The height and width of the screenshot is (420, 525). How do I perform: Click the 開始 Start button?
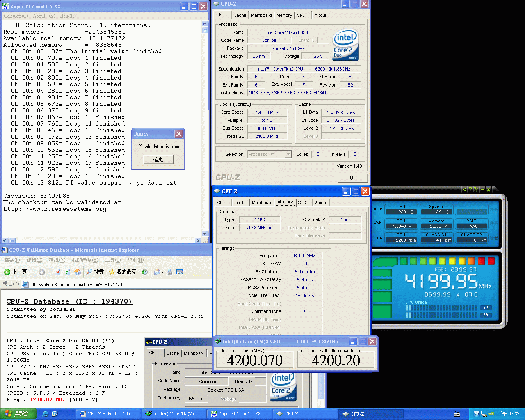click(x=19, y=414)
